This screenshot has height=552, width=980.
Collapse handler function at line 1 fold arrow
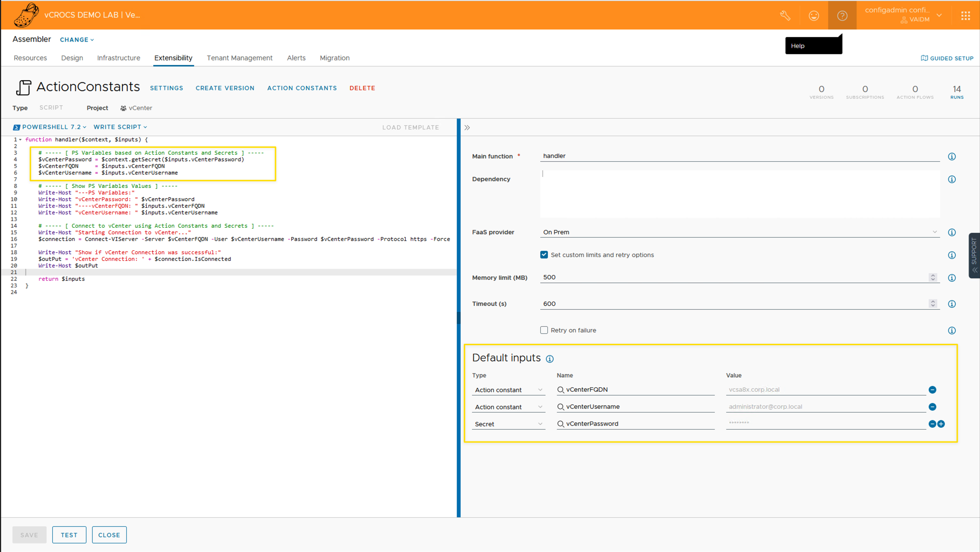tap(20, 140)
